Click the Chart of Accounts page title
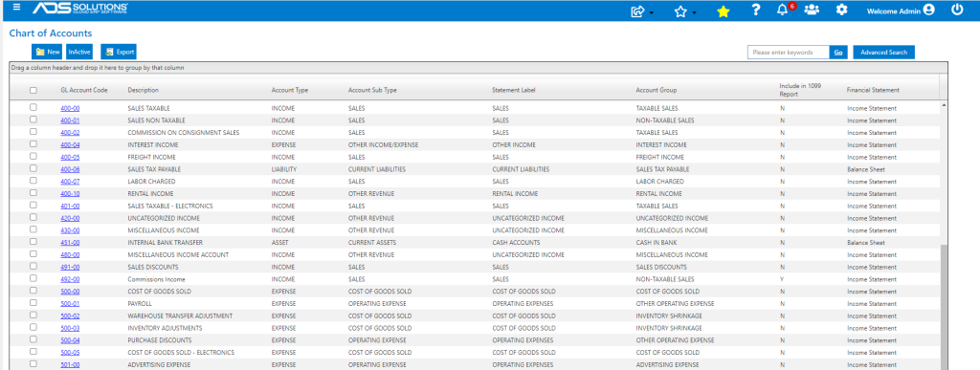 pos(52,33)
